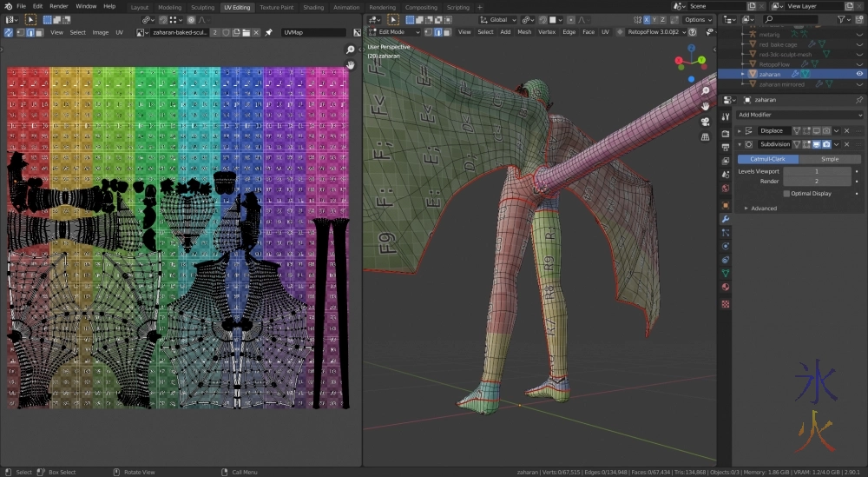Select the Texture properties checker icon
This screenshot has height=477, width=868.
[725, 303]
